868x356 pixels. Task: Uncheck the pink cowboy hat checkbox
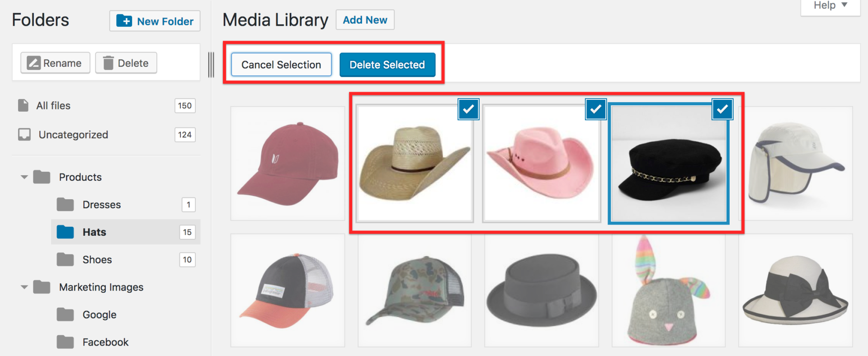point(596,109)
